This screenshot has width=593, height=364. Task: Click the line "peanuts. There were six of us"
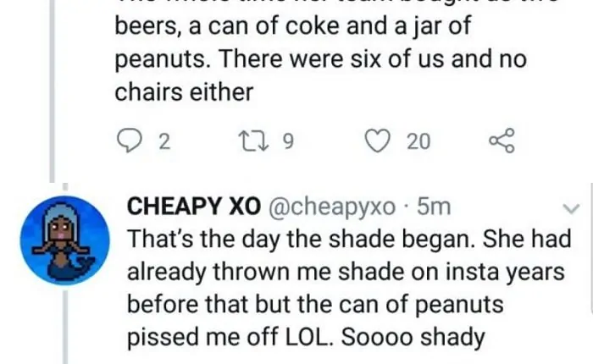[320, 60]
